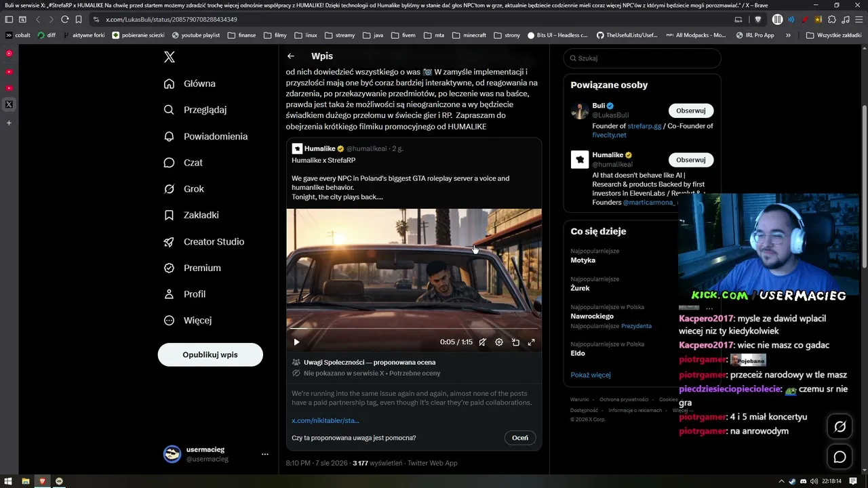Open the Brave Shields icon
This screenshot has width=868, height=488.
click(x=758, y=20)
